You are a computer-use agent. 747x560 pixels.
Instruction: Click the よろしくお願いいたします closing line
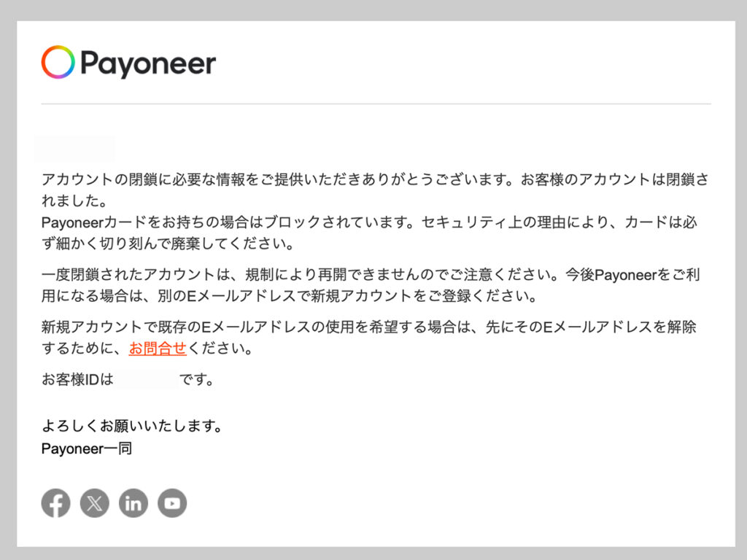click(x=132, y=425)
